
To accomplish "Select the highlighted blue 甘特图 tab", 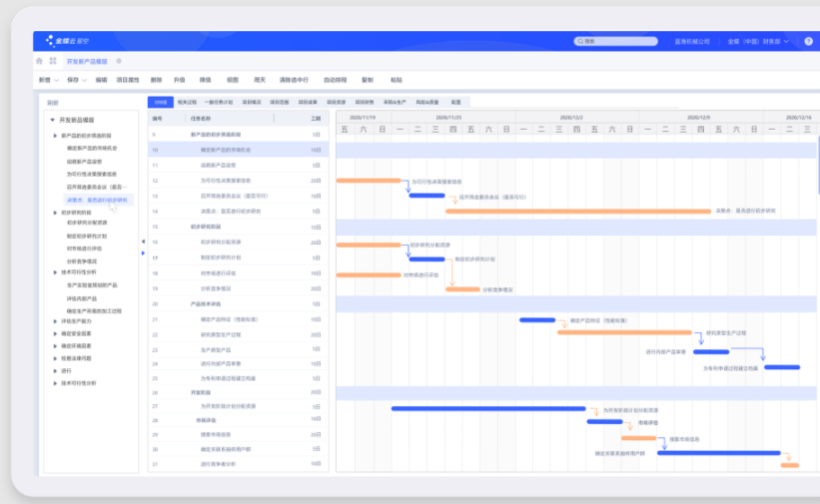I will click(161, 102).
